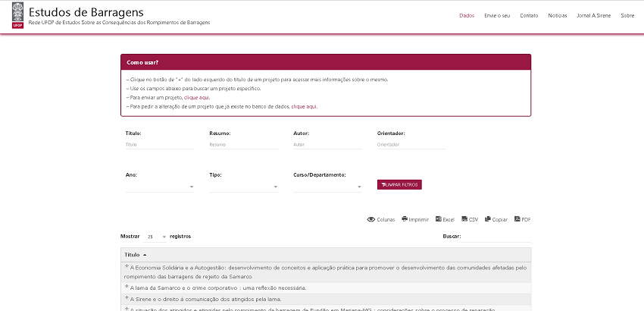
Task: Follow the 'clique aqui' link to send a project
Action: pos(197,98)
